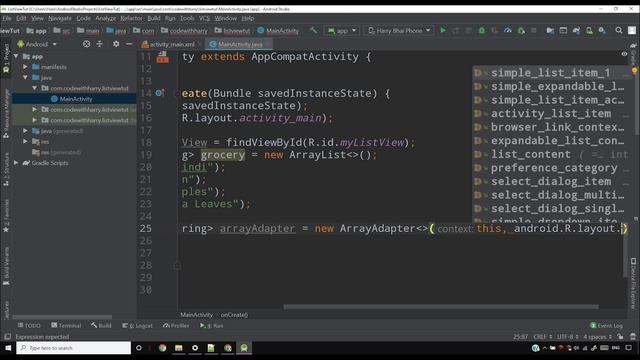Click the user avatar icon in toolbar
The image size is (640, 360).
coord(632,30)
